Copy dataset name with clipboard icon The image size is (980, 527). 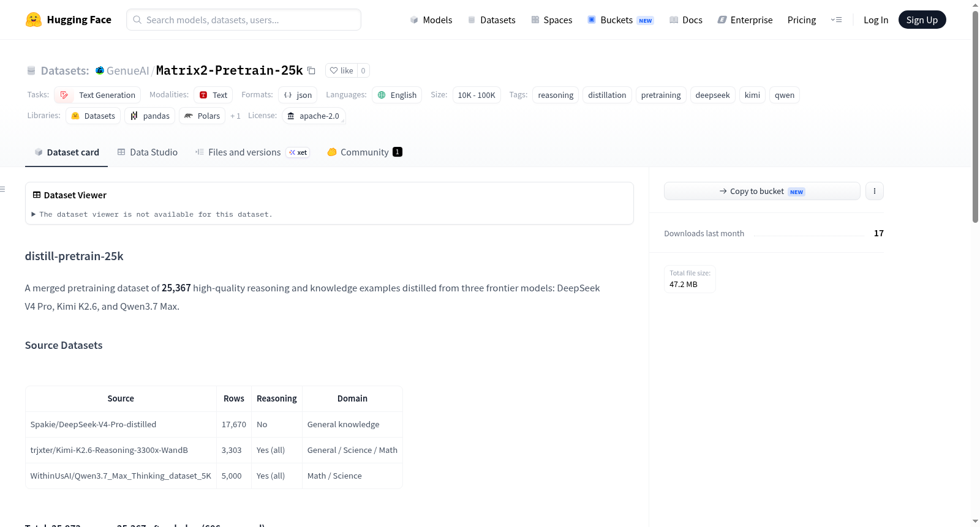click(311, 70)
